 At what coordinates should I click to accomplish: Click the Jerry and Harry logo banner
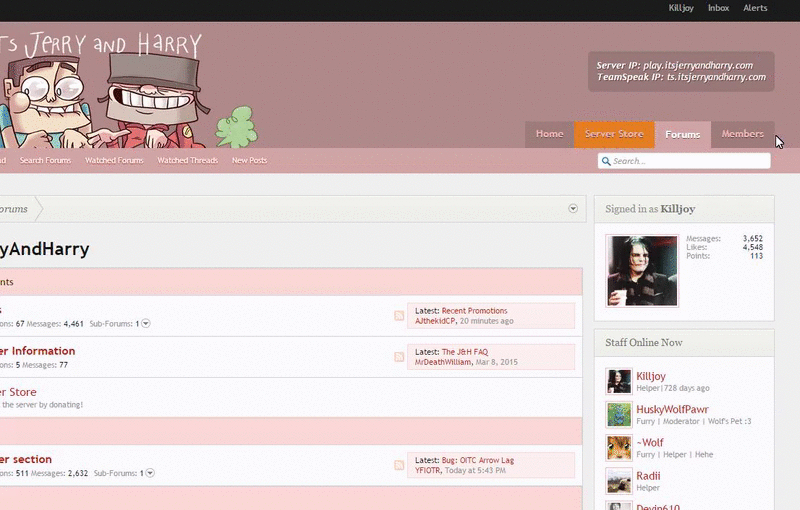[x=128, y=89]
